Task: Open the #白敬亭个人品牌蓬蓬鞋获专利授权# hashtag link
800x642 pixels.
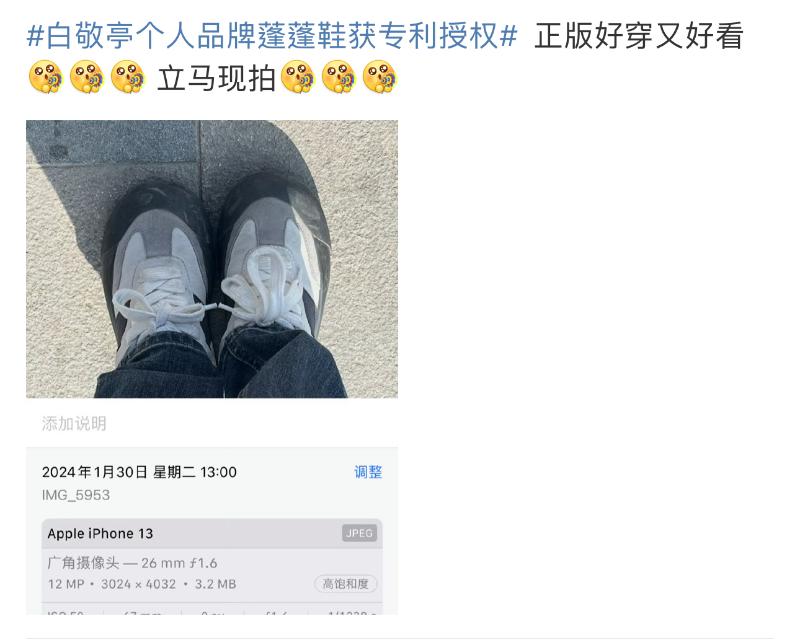Action: pos(272,36)
